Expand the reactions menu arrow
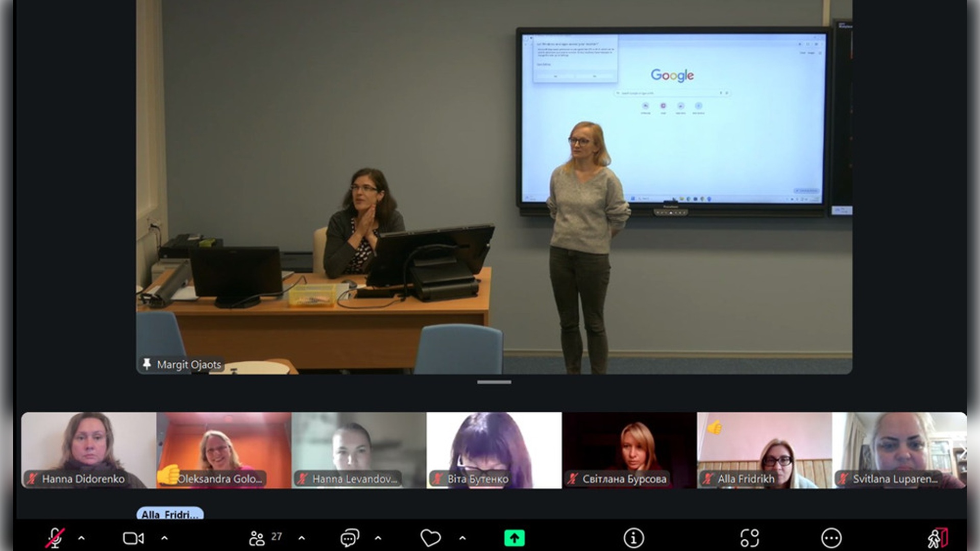This screenshot has height=551, width=980. pos(462,538)
